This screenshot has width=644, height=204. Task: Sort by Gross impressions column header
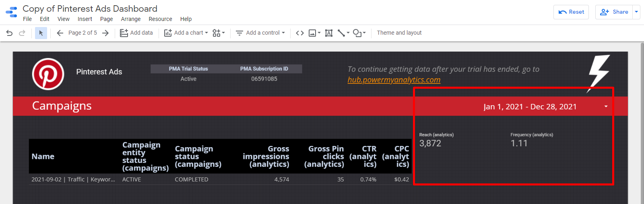(266, 156)
